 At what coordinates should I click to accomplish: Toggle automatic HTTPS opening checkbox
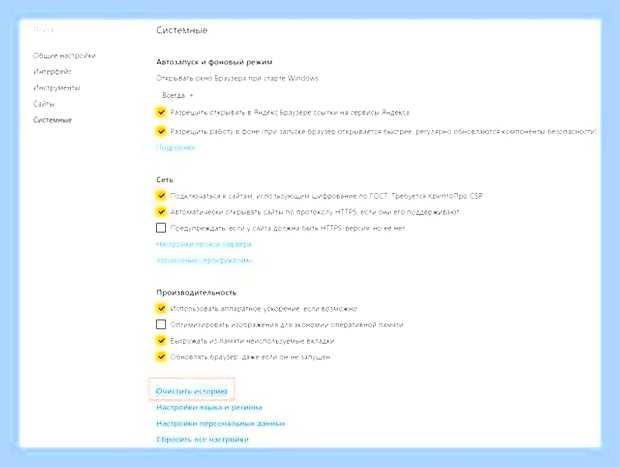[x=161, y=212]
